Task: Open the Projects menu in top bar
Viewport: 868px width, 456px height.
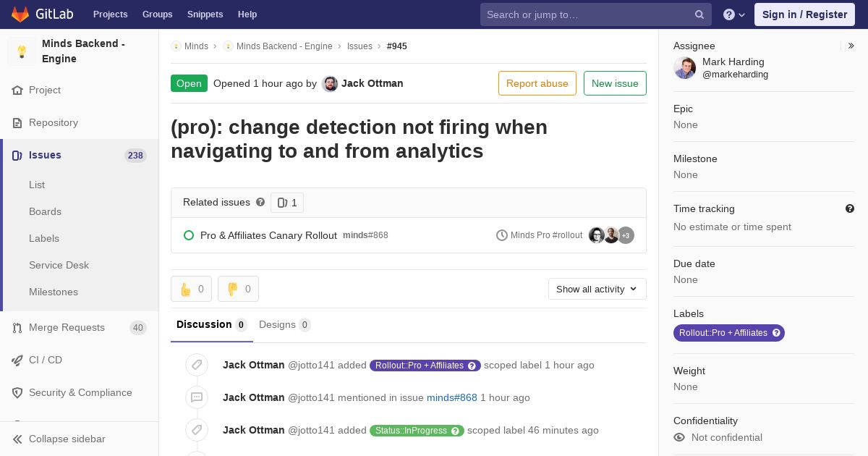Action: tap(110, 14)
